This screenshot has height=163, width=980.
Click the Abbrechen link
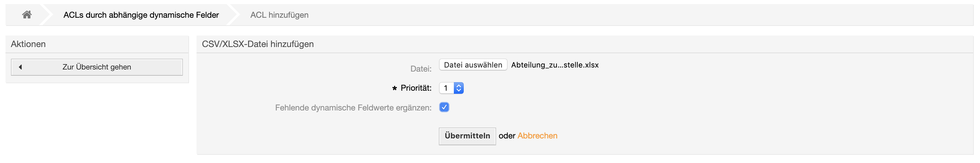pyautogui.click(x=537, y=136)
